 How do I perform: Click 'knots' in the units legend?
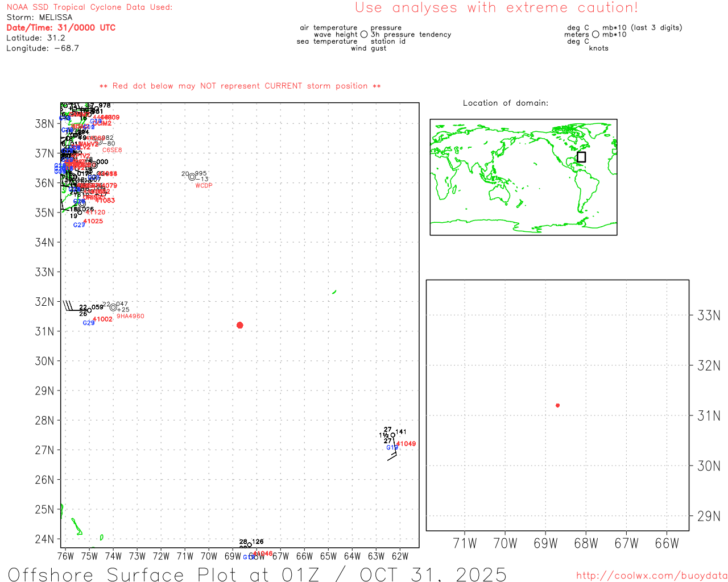[x=599, y=48]
